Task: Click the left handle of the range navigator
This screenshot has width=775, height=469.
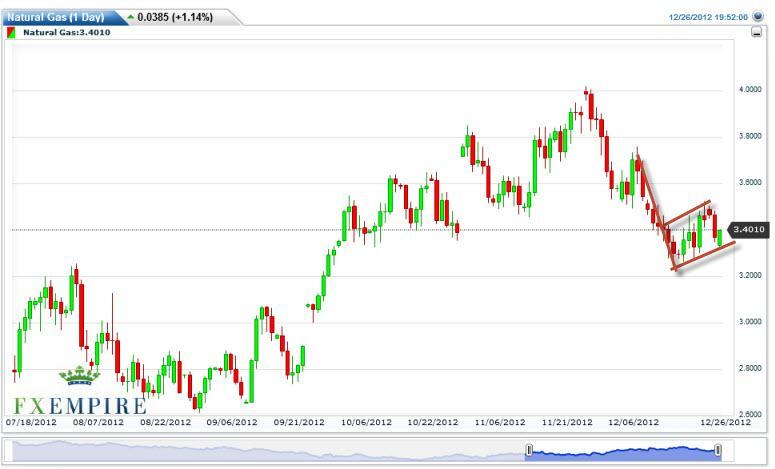Action: pos(528,451)
